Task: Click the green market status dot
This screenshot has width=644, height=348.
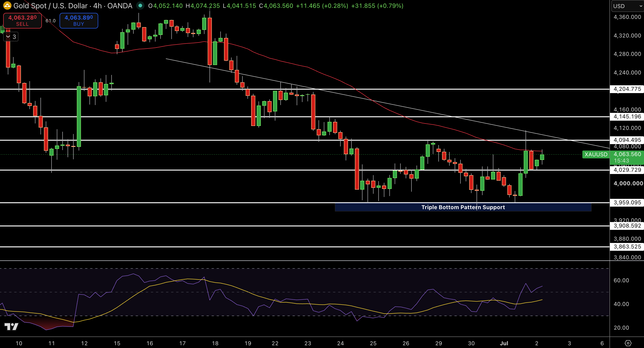Action: pos(141,6)
